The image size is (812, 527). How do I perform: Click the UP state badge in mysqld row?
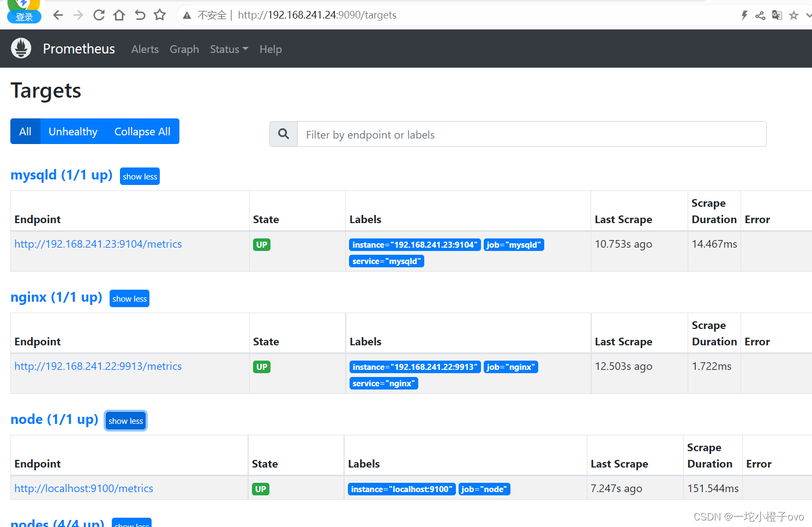[x=262, y=244]
